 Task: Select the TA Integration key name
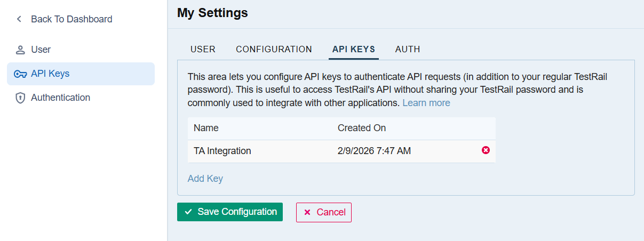222,151
